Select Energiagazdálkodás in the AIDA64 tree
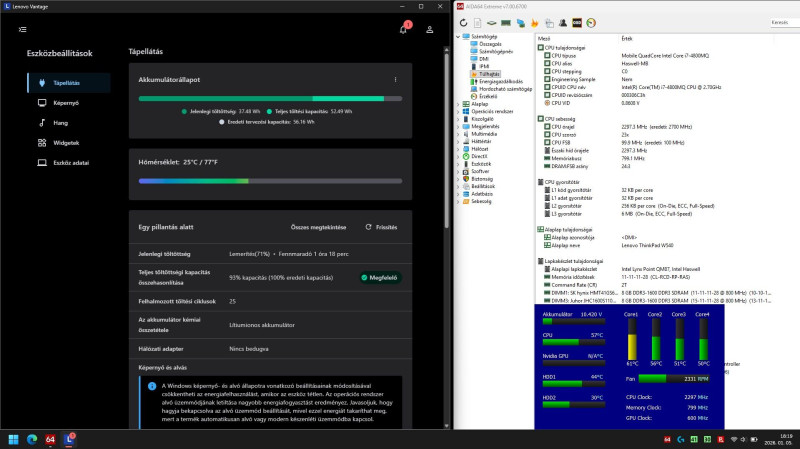The image size is (800, 449). coord(501,82)
